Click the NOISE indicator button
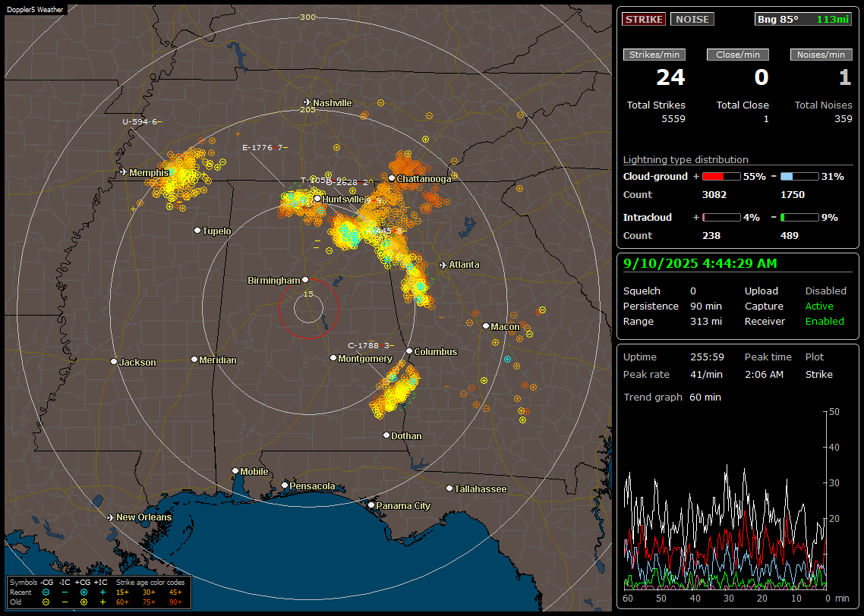This screenshot has height=616, width=864. 692,19
